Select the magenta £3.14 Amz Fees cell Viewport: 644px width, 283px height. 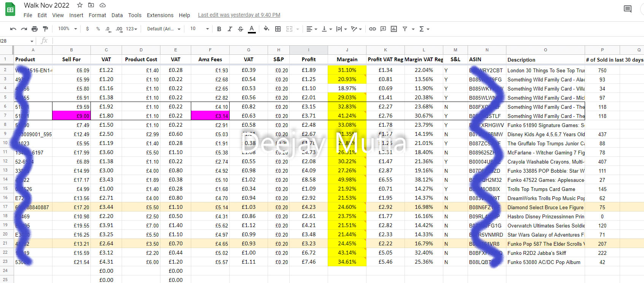point(210,116)
